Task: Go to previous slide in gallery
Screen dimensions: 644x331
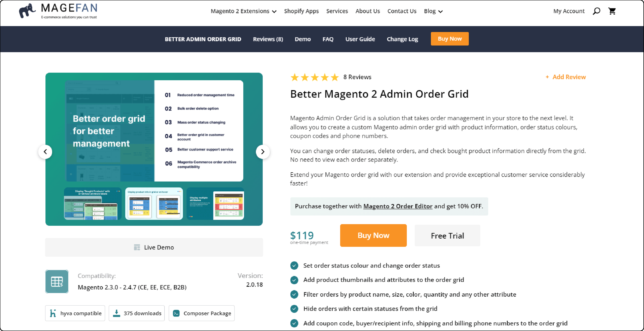Action: point(45,152)
